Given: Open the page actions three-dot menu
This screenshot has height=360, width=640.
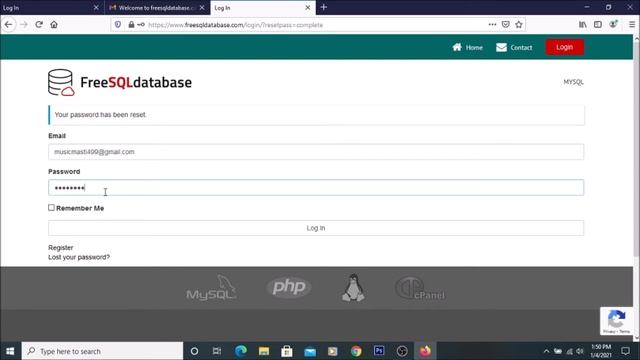Looking at the screenshot, I should (492, 24).
